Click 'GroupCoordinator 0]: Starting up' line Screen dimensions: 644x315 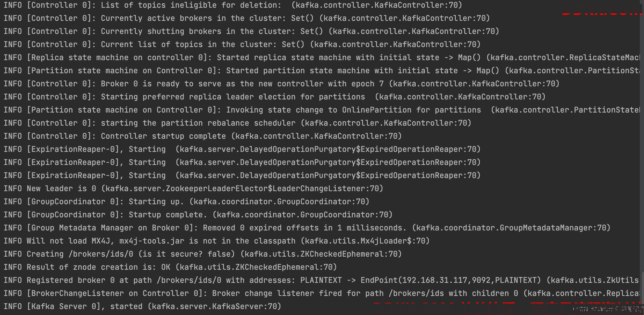click(186, 202)
